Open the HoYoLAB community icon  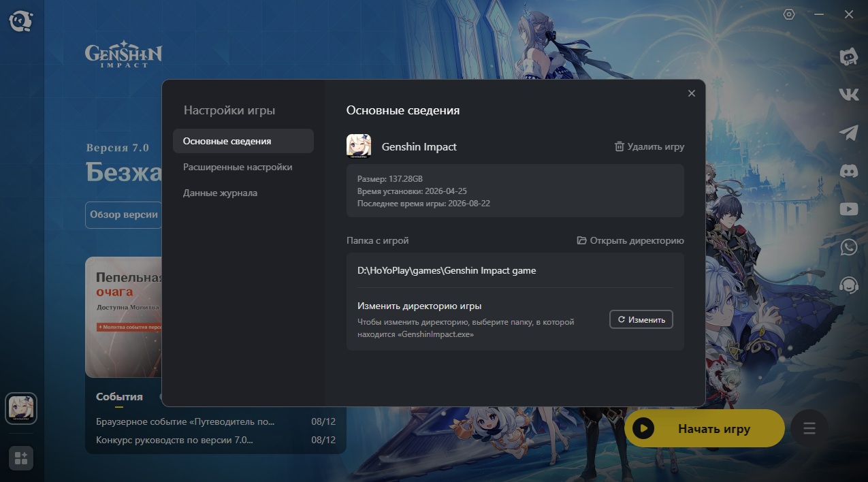pos(848,57)
